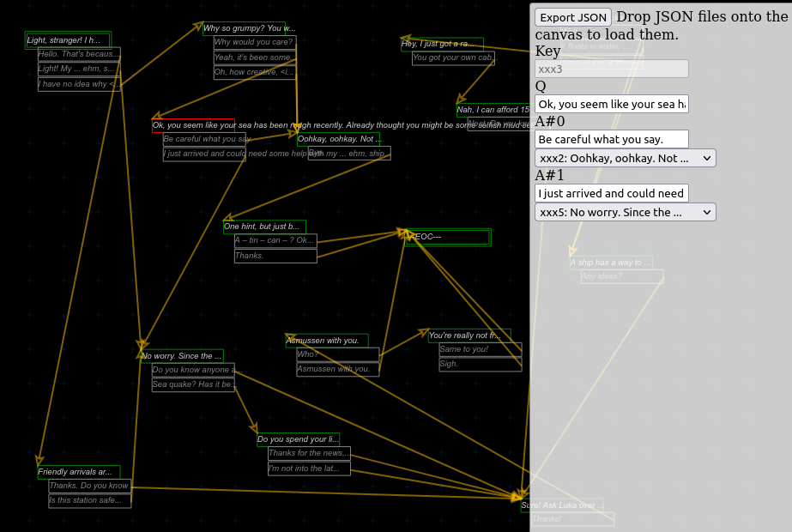Screen dimensions: 792x532
Task: Edit the A#0 answer field 'Be careful what you say.'
Action: [611, 139]
